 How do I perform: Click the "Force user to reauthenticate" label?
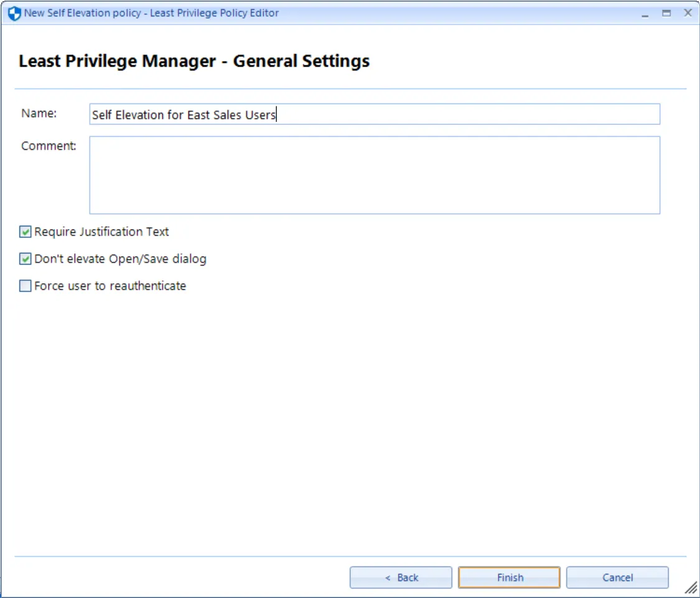pos(110,286)
